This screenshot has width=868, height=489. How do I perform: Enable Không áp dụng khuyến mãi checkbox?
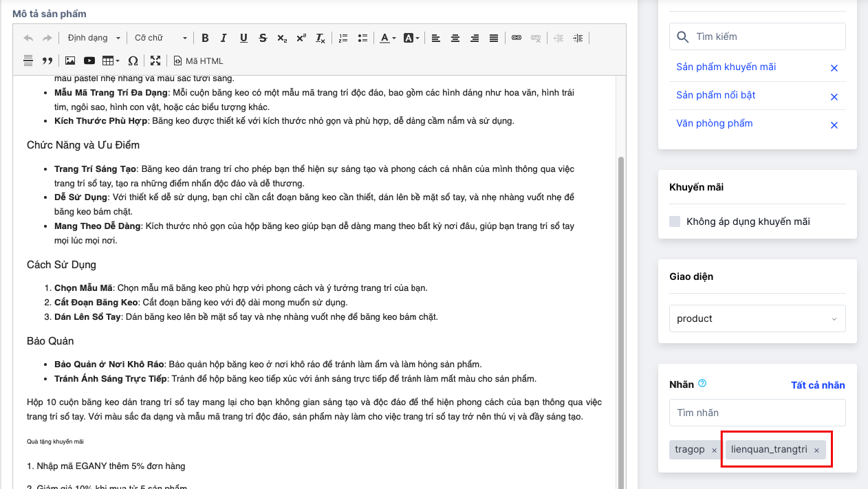click(x=675, y=221)
